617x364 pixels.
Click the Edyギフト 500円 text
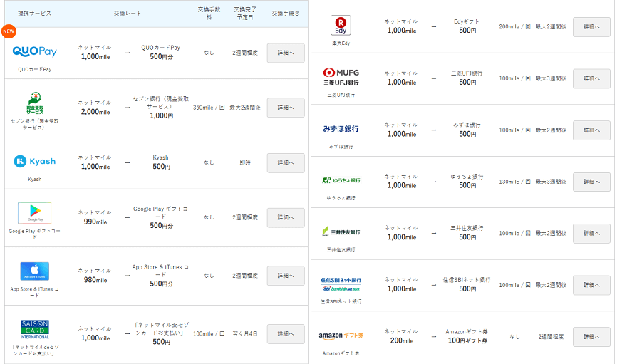pyautogui.click(x=467, y=26)
